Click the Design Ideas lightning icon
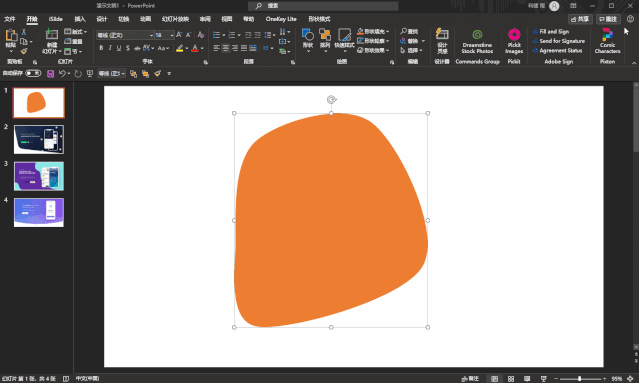639x383 pixels. 442,40
